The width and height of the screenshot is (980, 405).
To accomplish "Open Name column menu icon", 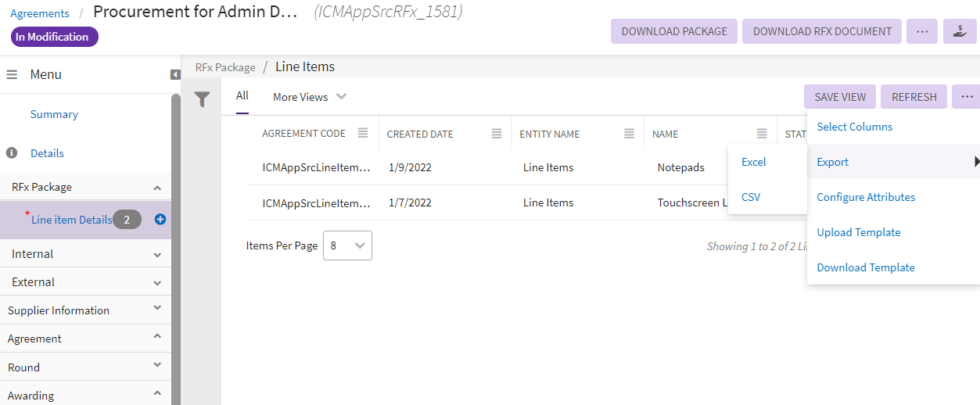I will 762,134.
